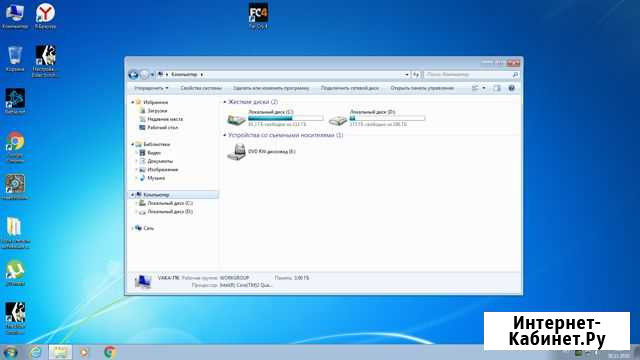This screenshot has height=360, width=640.
Task: Collapse the hard disk drives group
Action: click(225, 102)
